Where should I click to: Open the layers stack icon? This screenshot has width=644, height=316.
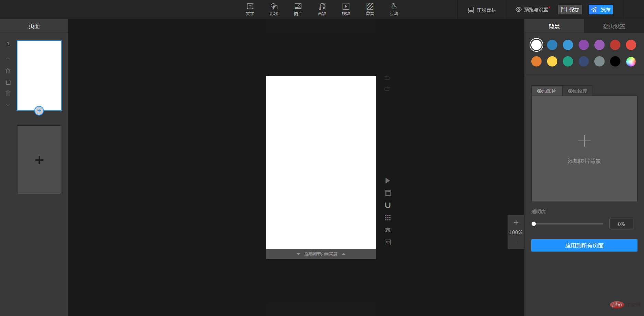tap(388, 230)
